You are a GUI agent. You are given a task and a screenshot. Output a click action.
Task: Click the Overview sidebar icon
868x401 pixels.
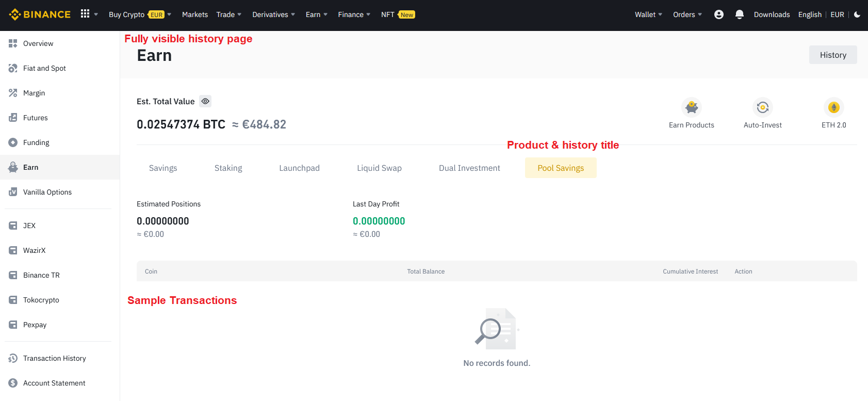[13, 43]
